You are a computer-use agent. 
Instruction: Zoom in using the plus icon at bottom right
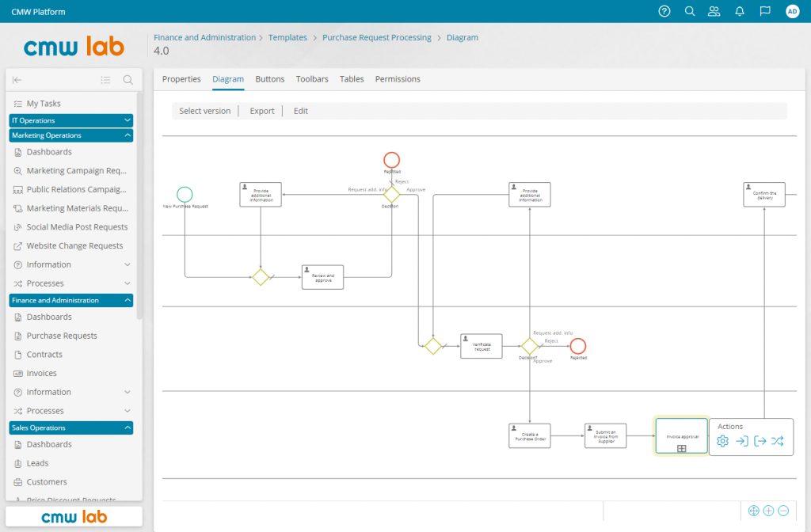coord(768,511)
